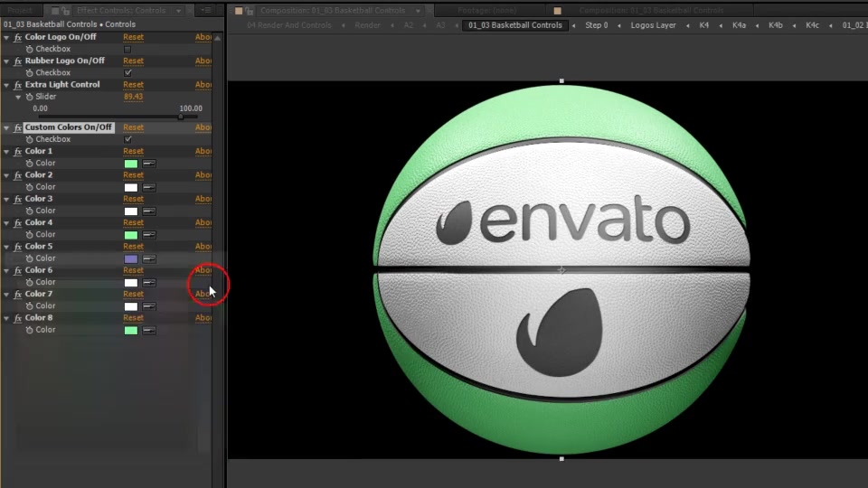Collapse the Extra Light Control effect group
Image resolution: width=868 pixels, height=488 pixels.
[x=6, y=85]
